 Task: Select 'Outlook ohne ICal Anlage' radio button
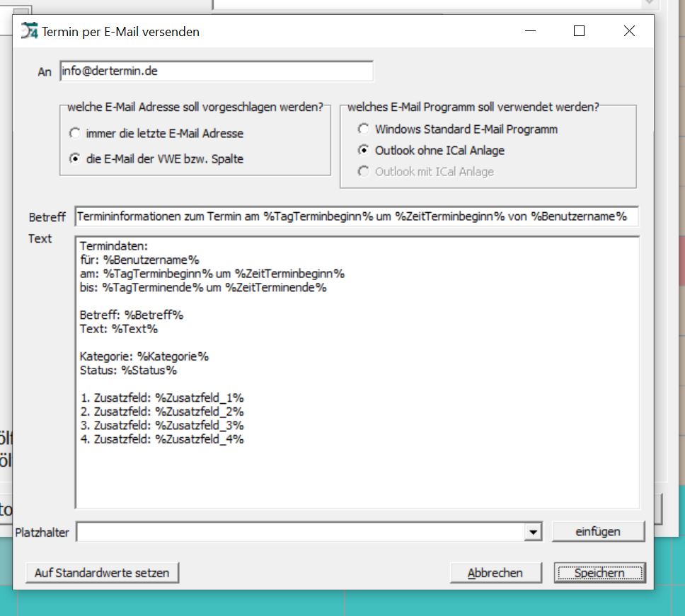[363, 150]
